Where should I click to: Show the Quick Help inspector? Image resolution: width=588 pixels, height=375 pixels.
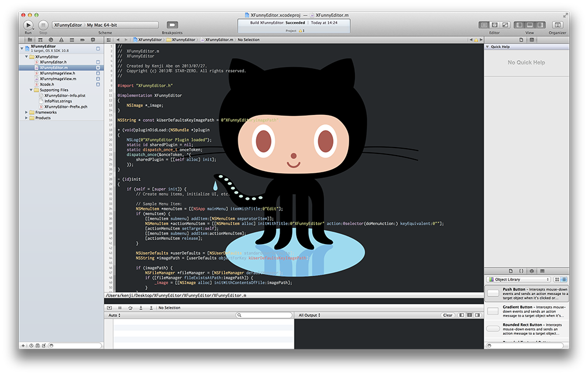pyautogui.click(x=532, y=40)
